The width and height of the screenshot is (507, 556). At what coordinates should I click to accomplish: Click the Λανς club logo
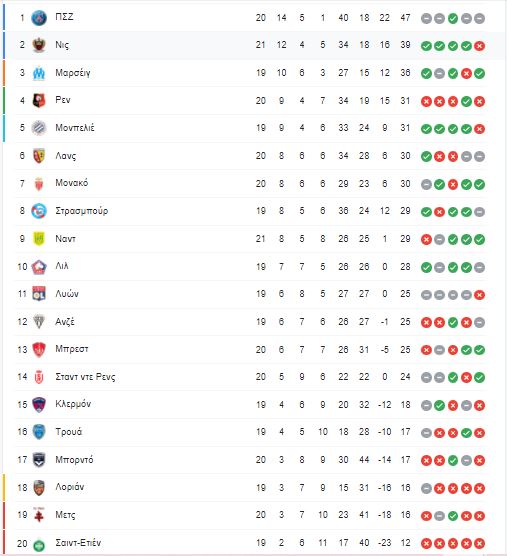(39, 156)
